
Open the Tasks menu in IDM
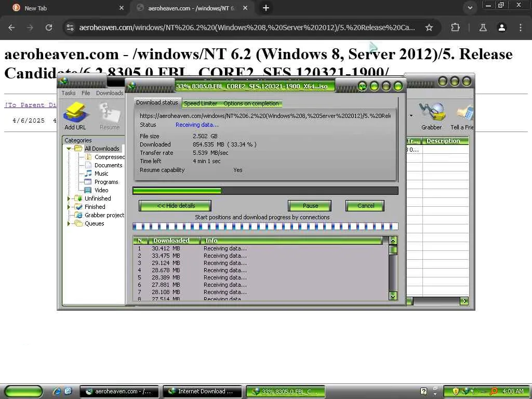pyautogui.click(x=69, y=93)
